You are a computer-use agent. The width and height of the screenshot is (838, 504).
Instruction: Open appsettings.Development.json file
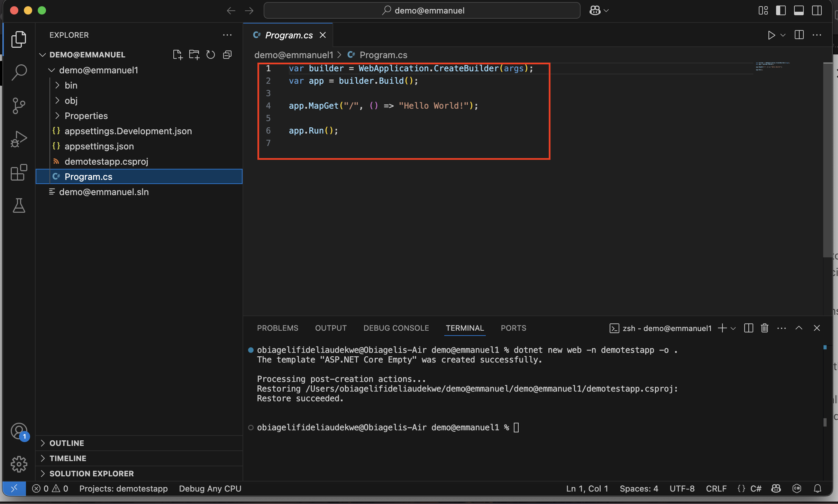tap(139, 131)
